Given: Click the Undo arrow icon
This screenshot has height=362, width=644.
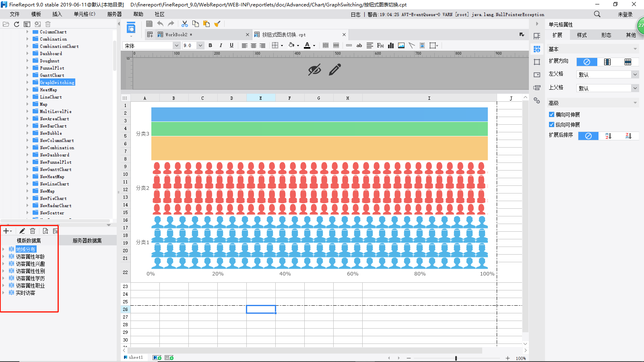Looking at the screenshot, I should pyautogui.click(x=160, y=24).
